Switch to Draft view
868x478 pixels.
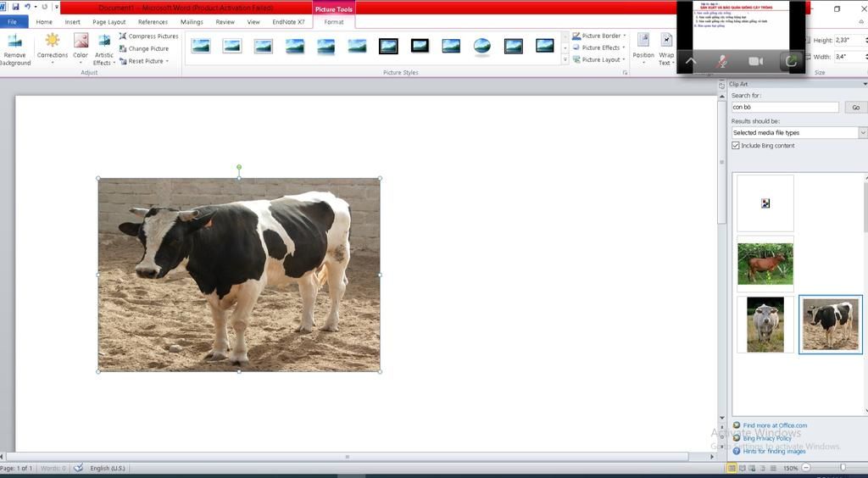click(x=773, y=469)
